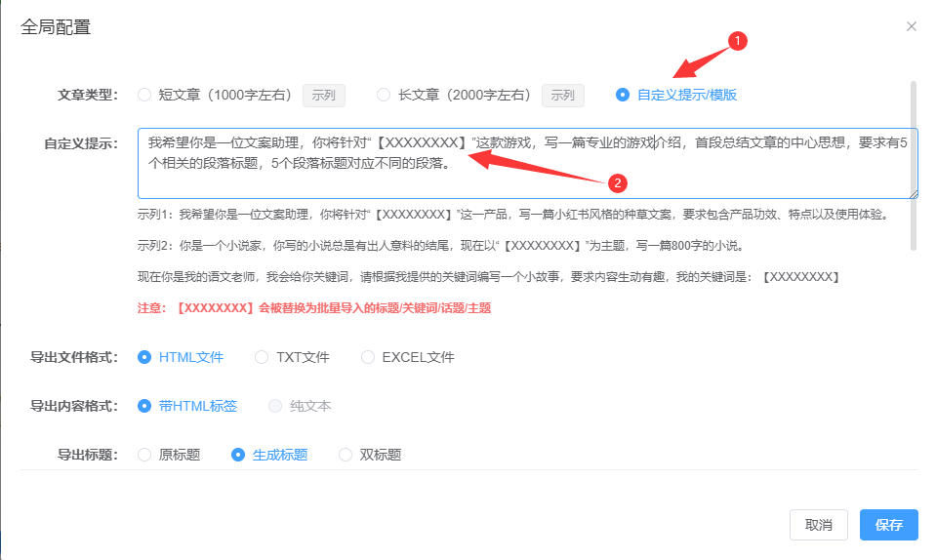Click the blue 保存 button
The width and height of the screenshot is (936, 560).
[888, 525]
